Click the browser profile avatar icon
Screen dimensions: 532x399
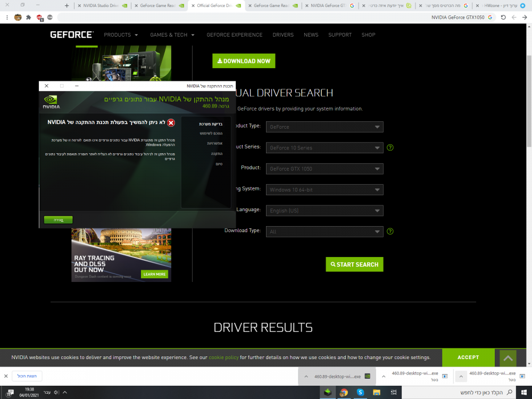[x=18, y=18]
